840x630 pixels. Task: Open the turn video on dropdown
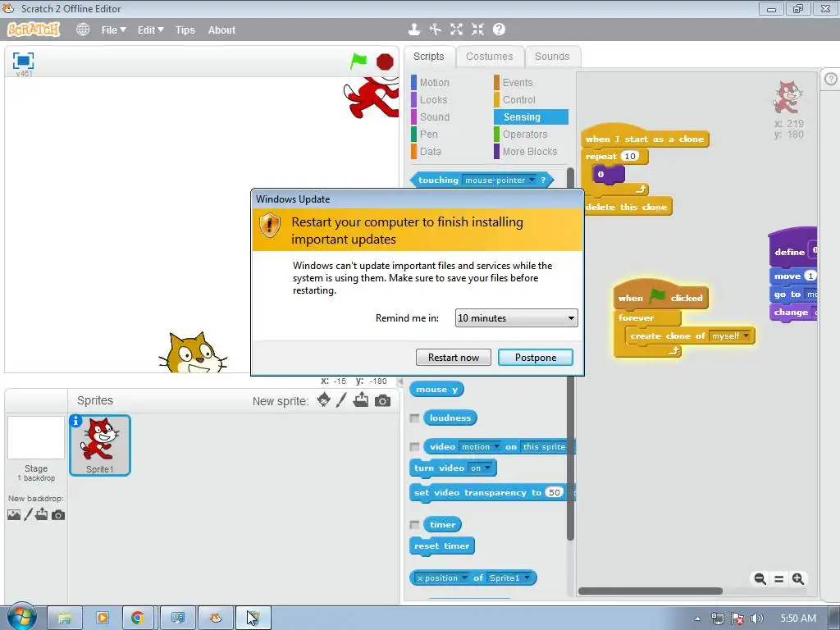(487, 468)
